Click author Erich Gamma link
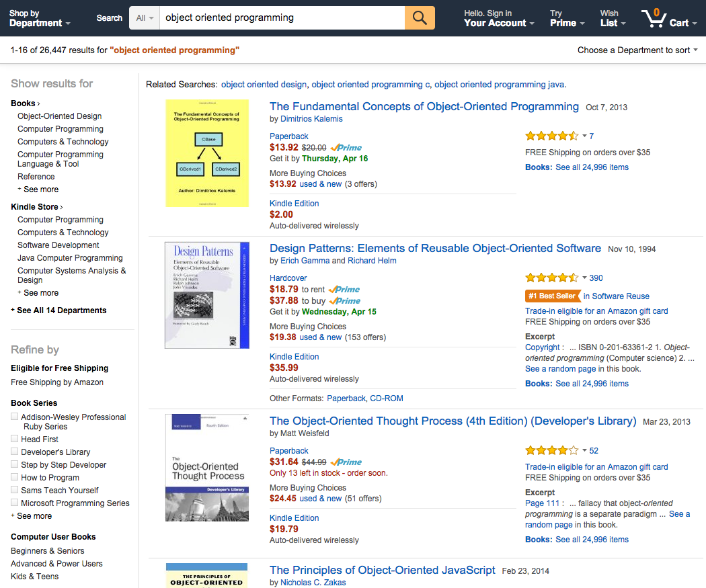 [305, 261]
